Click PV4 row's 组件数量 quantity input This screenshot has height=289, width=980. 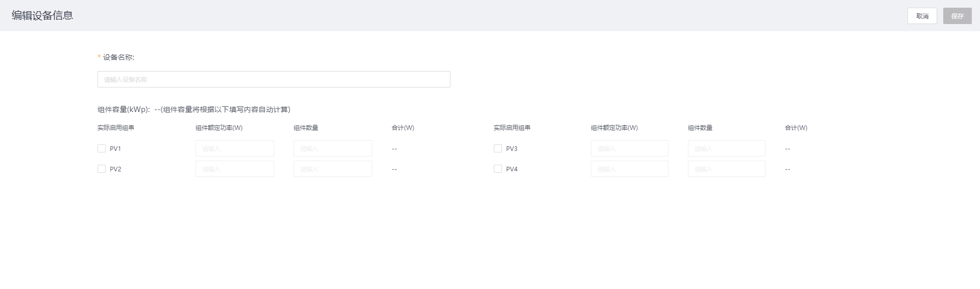pos(726,169)
